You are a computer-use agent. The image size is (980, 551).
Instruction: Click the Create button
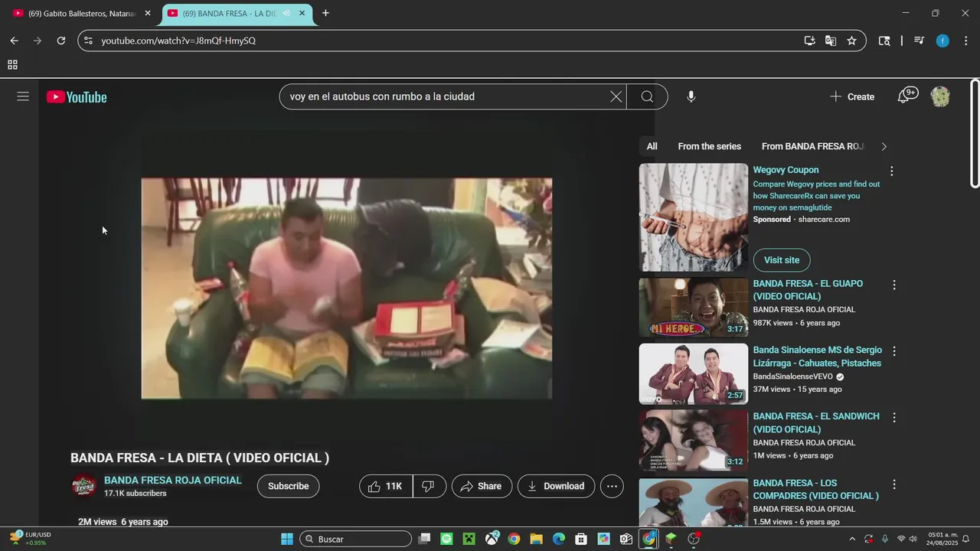(x=852, y=96)
